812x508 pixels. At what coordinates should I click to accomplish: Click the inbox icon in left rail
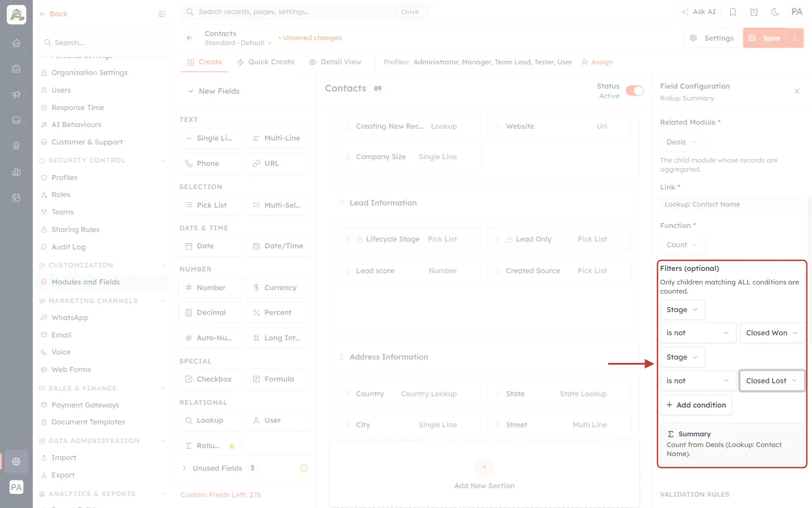(x=16, y=120)
